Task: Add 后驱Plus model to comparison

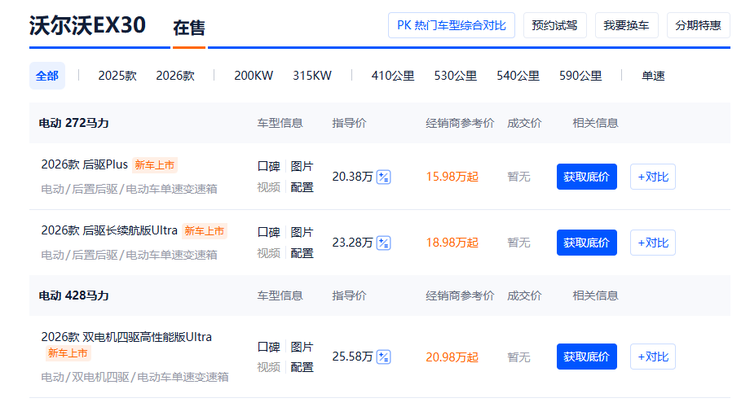Action: tap(652, 177)
